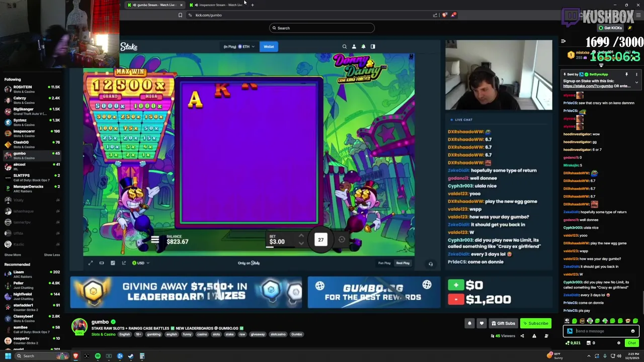
Task: Show hidden system tray icons
Action: (x=589, y=356)
